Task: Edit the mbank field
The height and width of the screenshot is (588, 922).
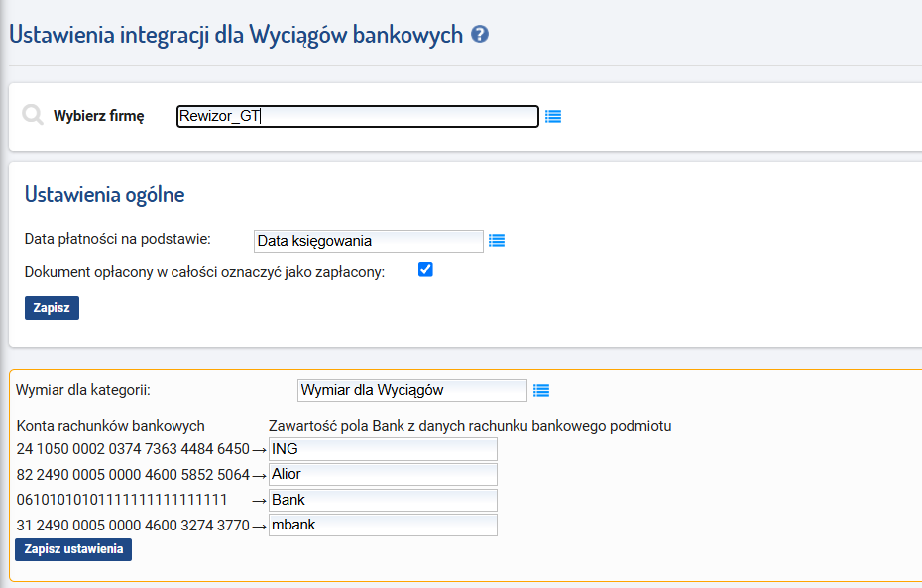Action: pos(383,526)
